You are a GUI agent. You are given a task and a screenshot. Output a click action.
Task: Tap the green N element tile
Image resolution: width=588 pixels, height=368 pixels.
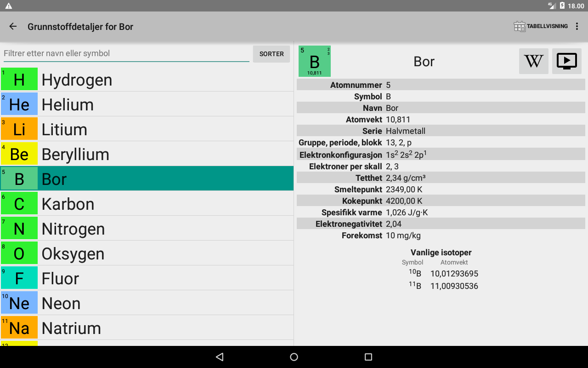19,228
